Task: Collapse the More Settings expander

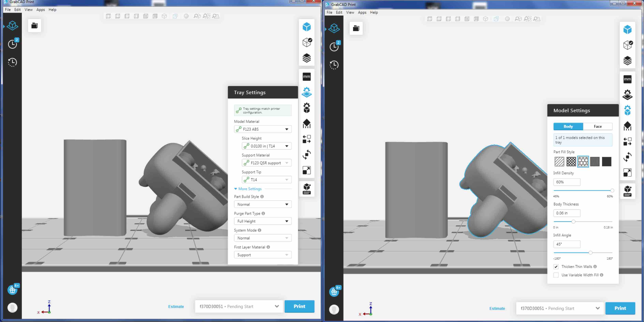Action: [248, 189]
